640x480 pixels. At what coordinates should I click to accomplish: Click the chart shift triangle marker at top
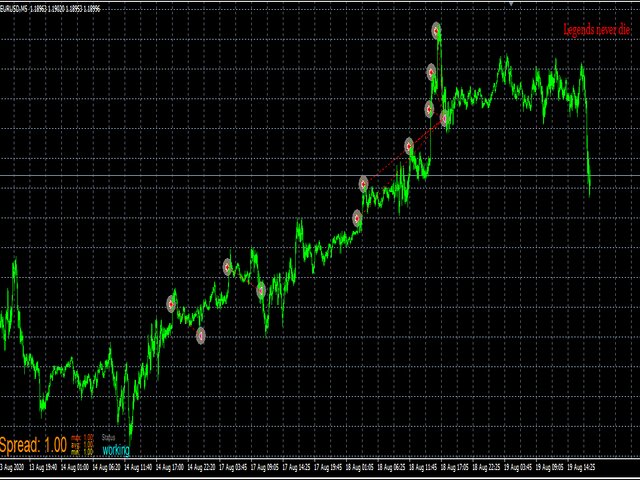coord(511,4)
